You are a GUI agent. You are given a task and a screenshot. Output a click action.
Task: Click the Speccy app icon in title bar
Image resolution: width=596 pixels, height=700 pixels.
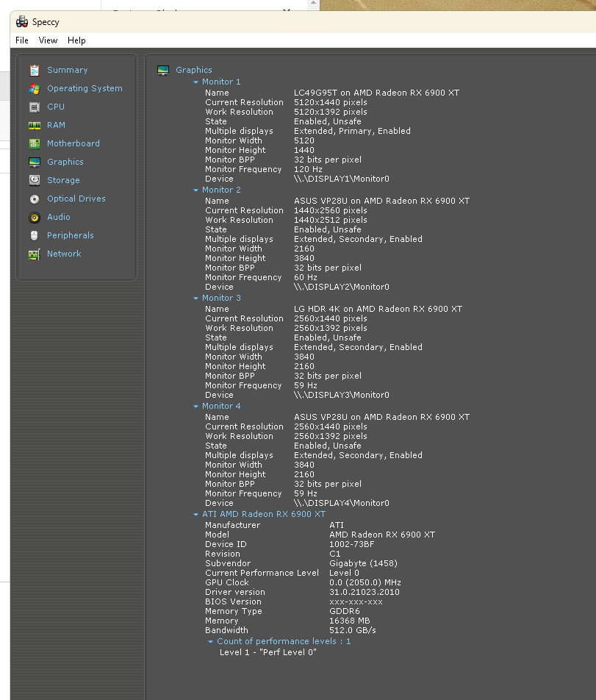[22, 22]
